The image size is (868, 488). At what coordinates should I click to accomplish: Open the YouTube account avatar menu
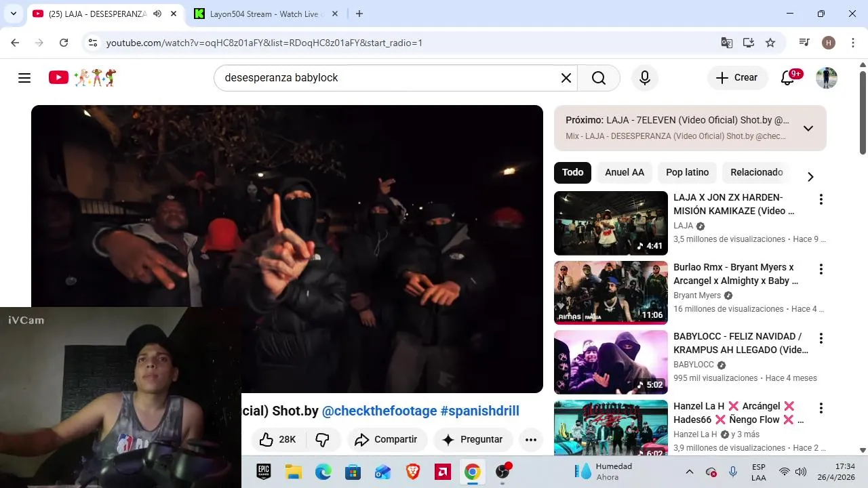(827, 78)
